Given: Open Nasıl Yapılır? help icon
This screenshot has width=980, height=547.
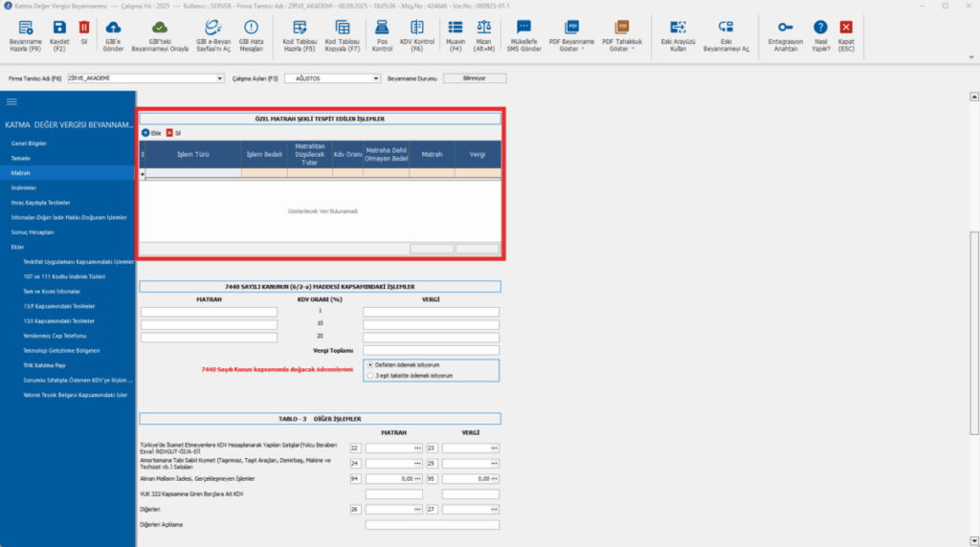Looking at the screenshot, I should (x=820, y=28).
